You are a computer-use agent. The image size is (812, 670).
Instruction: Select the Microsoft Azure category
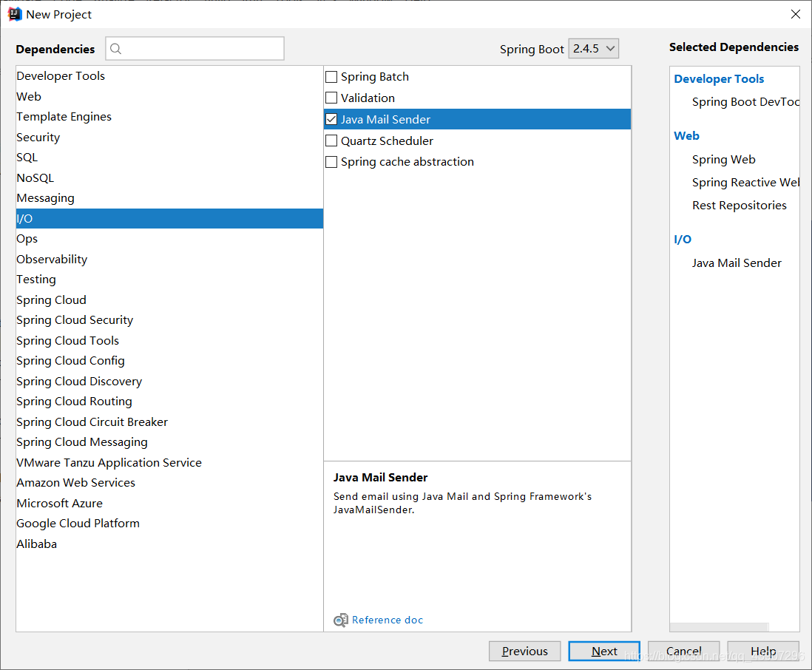pyautogui.click(x=169, y=504)
